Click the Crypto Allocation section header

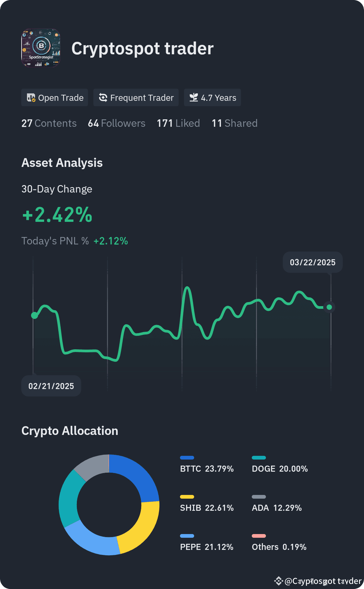point(69,431)
